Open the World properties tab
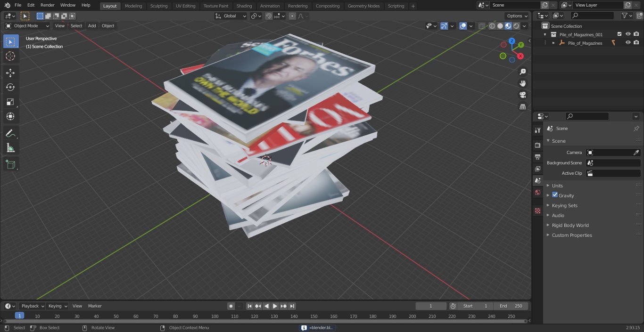 coord(537,192)
